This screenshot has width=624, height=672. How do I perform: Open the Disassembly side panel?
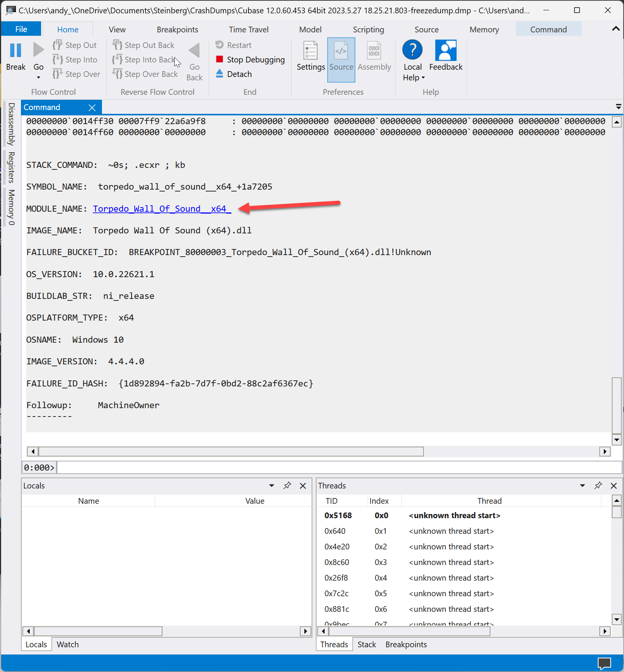[11, 124]
